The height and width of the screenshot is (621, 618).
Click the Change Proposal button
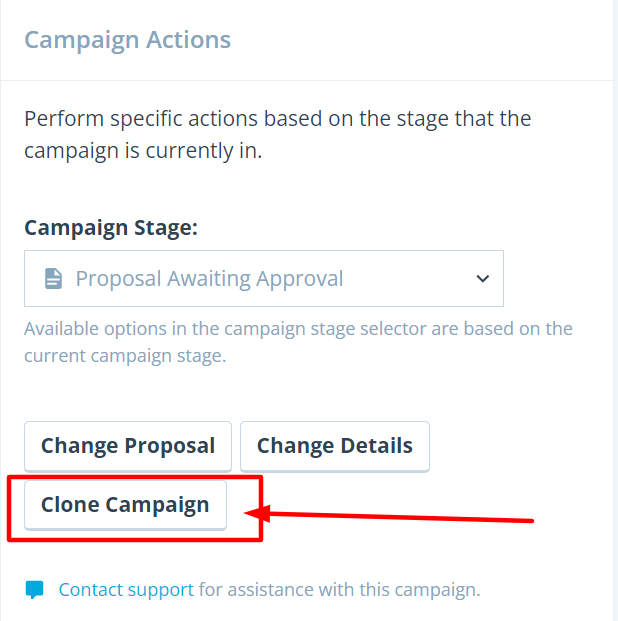(x=128, y=446)
